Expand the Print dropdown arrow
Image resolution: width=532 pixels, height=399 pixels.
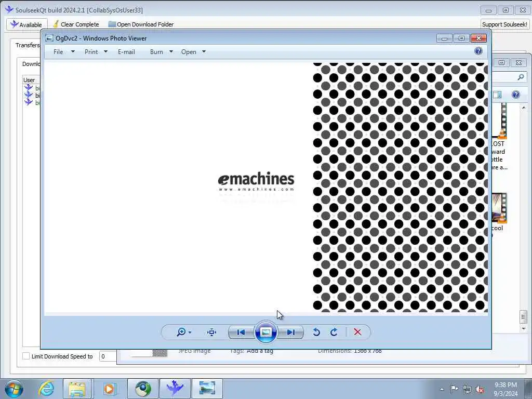click(105, 52)
